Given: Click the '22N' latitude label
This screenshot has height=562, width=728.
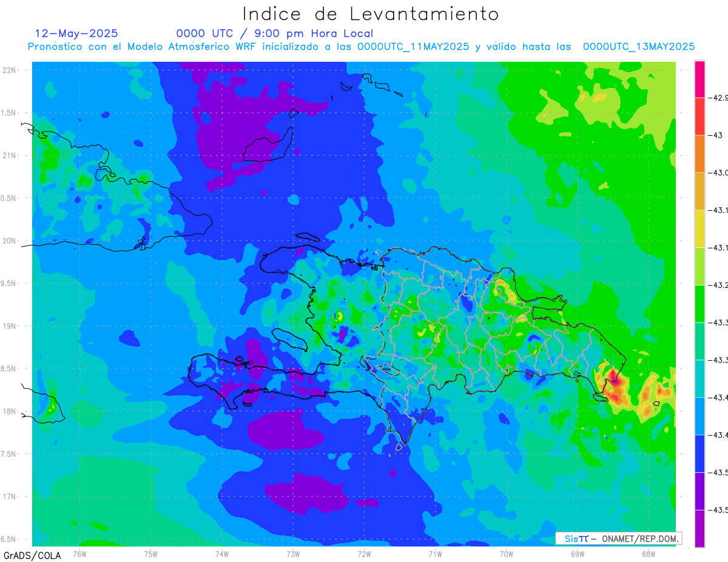Looking at the screenshot, I should click(x=10, y=70).
